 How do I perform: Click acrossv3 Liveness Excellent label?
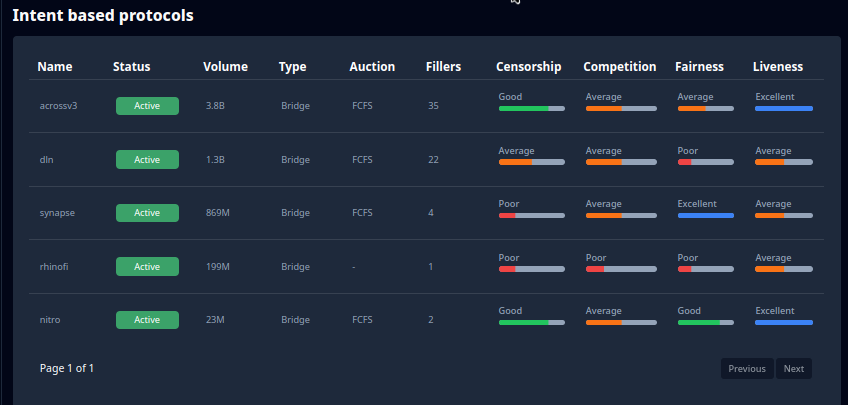coord(774,97)
